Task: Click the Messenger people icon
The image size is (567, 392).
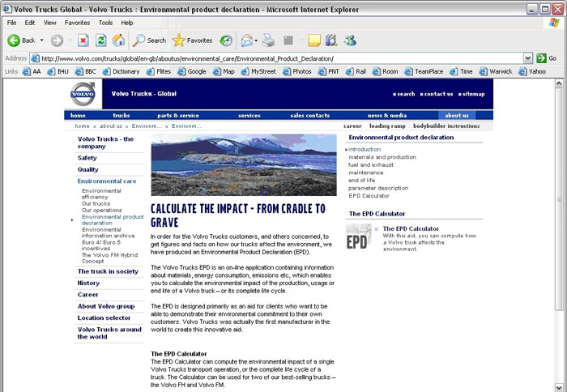Action: [x=350, y=40]
